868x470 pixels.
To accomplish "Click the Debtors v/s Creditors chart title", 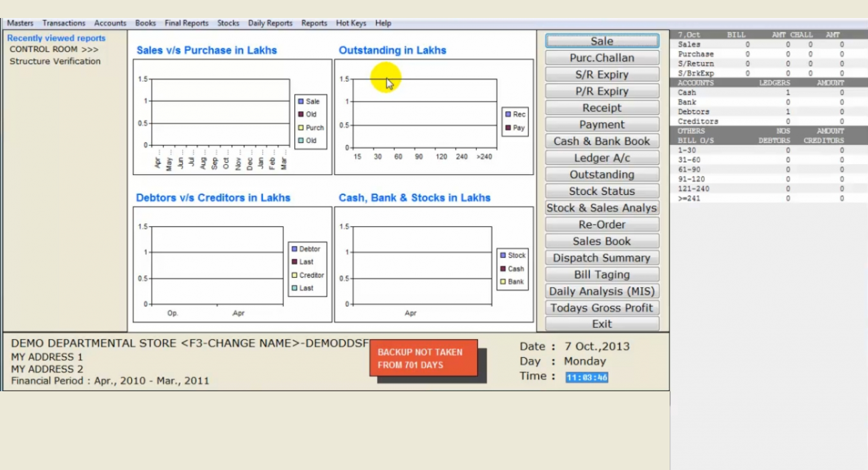I will [x=213, y=198].
